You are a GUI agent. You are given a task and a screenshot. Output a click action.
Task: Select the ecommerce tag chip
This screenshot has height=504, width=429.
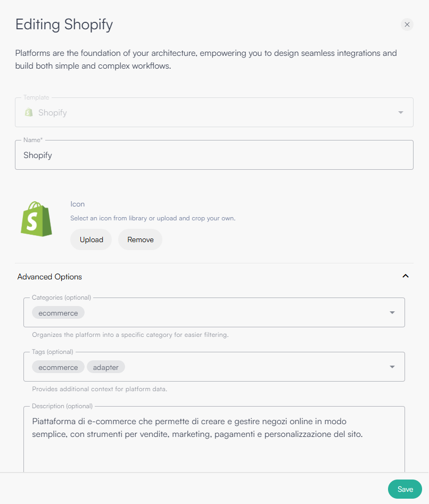pyautogui.click(x=58, y=367)
